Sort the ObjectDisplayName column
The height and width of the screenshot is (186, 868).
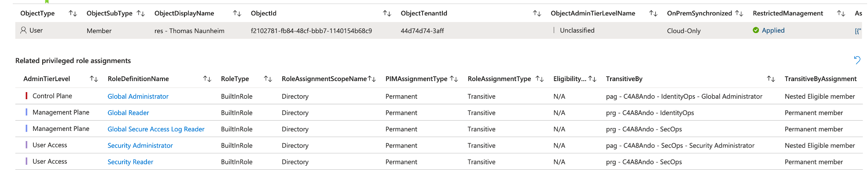237,14
